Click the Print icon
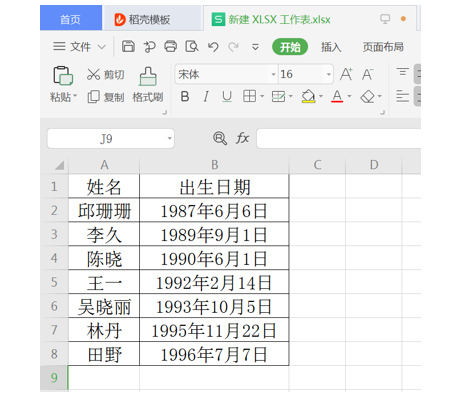 (170, 46)
